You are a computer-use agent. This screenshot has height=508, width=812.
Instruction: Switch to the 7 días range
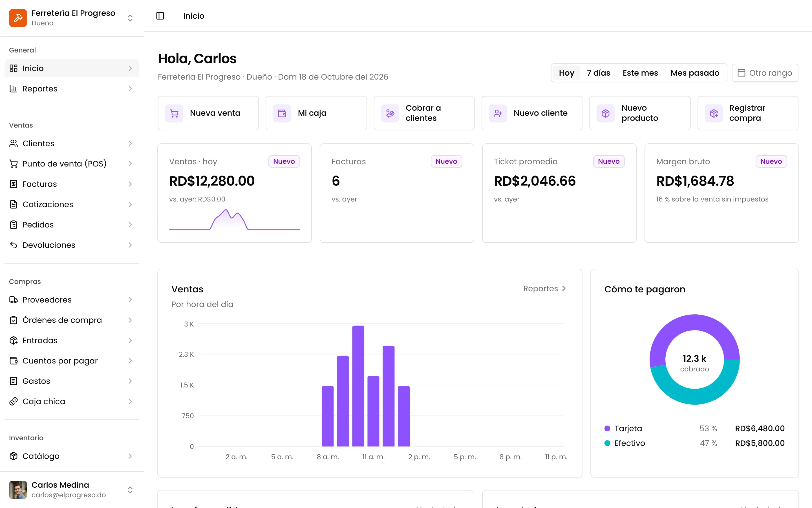click(x=598, y=73)
